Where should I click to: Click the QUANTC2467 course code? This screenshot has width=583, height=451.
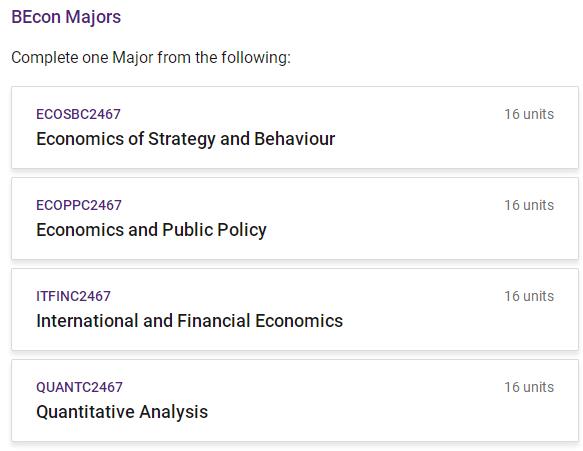click(79, 387)
